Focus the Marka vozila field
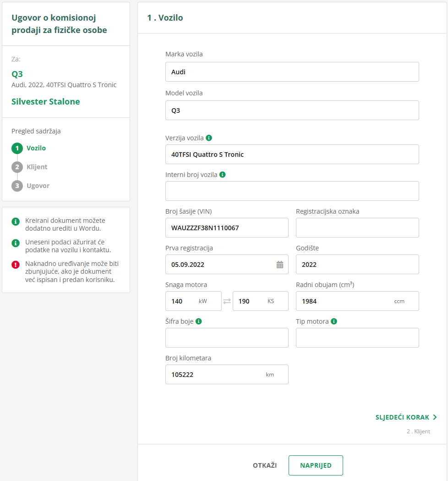448x481 pixels. point(292,72)
